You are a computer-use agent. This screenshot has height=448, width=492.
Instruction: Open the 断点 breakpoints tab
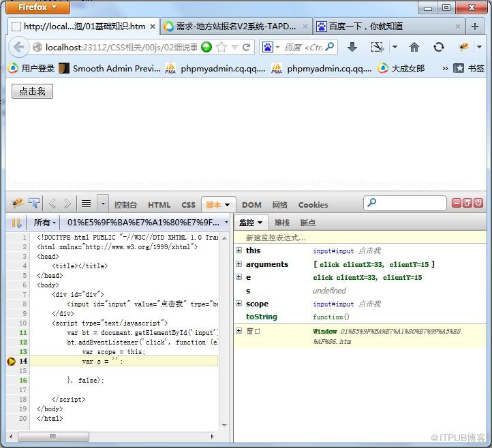tap(308, 223)
